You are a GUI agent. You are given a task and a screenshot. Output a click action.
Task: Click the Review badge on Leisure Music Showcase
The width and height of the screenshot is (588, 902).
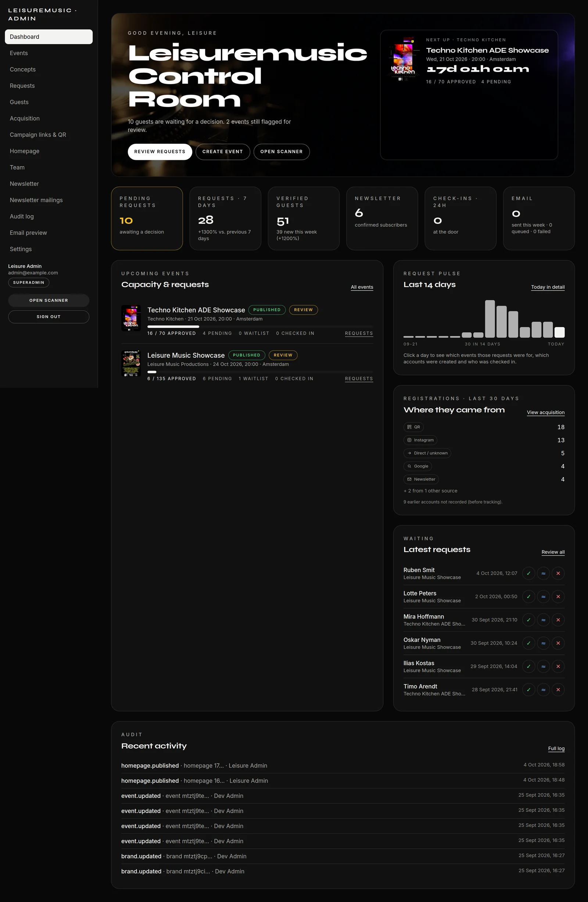pos(283,355)
